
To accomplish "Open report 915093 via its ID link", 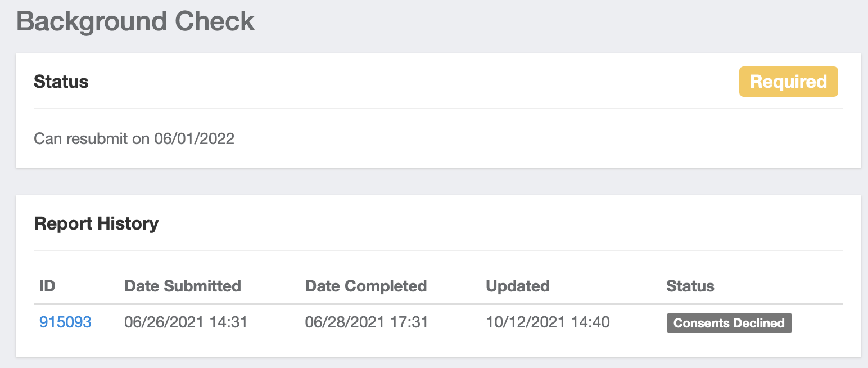I will tap(65, 322).
